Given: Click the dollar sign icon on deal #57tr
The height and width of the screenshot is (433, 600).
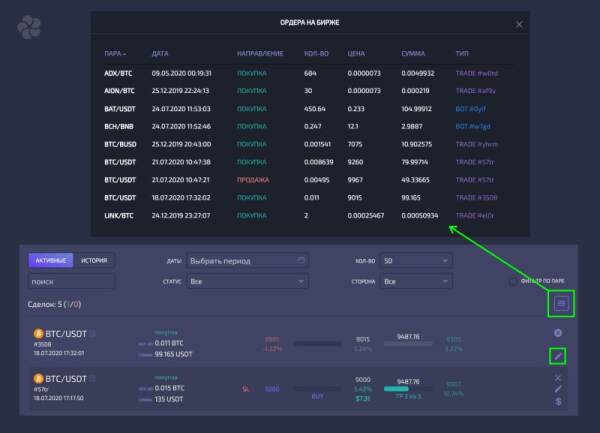Looking at the screenshot, I should point(558,401).
